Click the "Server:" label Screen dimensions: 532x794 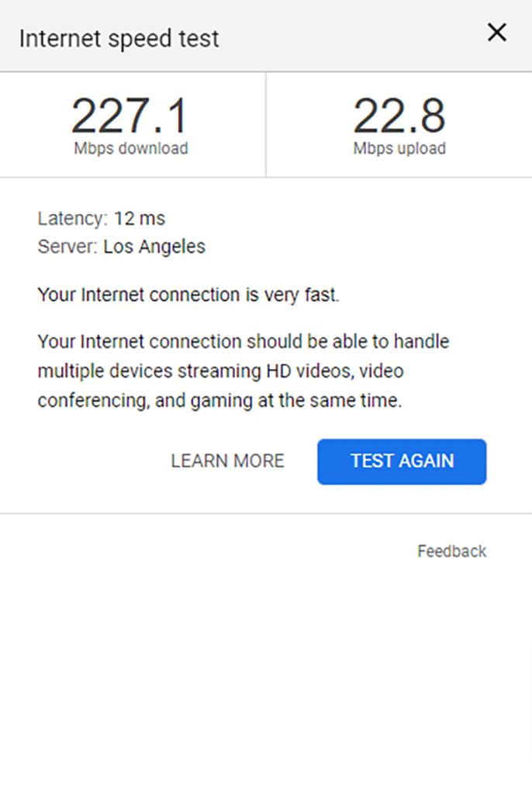[67, 247]
